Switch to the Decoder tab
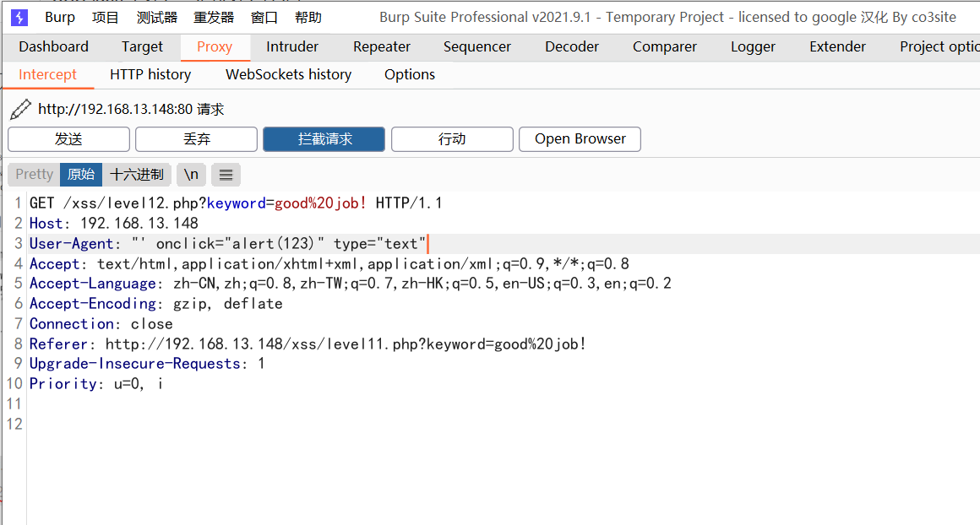This screenshot has height=525, width=980. (x=571, y=46)
